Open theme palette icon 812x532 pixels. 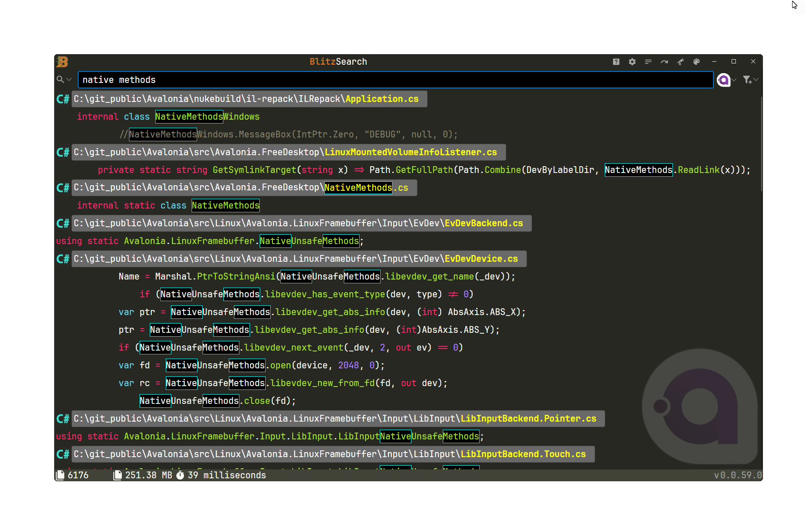pyautogui.click(x=697, y=62)
